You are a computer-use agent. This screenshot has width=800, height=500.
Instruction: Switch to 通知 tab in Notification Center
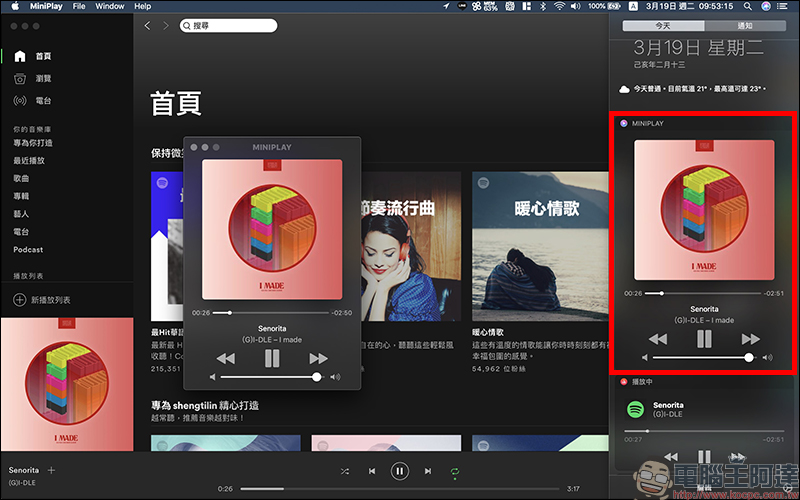(x=745, y=26)
